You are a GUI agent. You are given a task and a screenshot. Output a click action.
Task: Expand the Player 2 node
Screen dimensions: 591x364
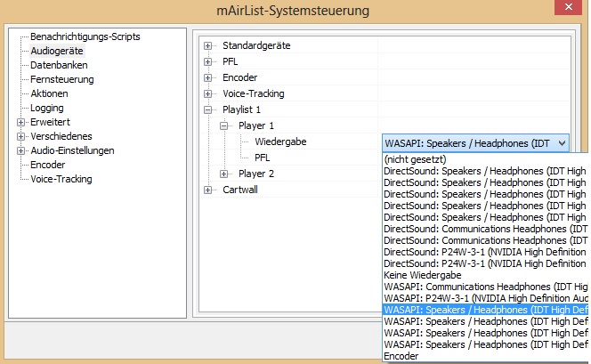click(x=224, y=174)
